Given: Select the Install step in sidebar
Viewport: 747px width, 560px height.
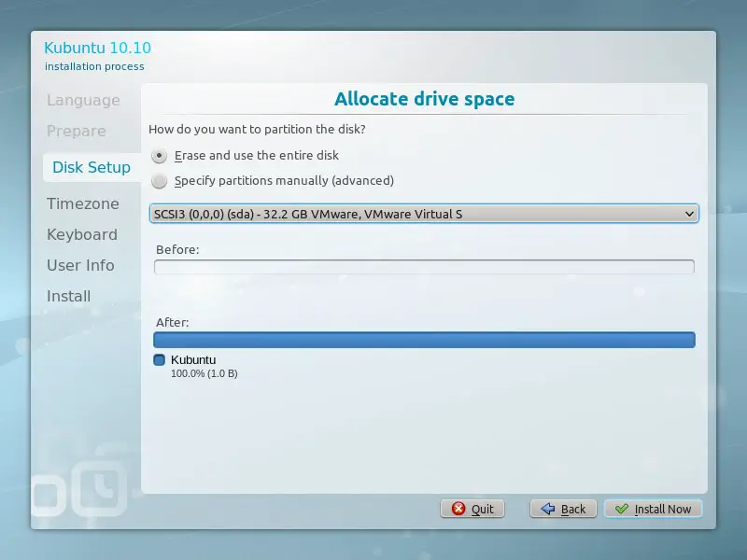Looking at the screenshot, I should click(x=68, y=296).
